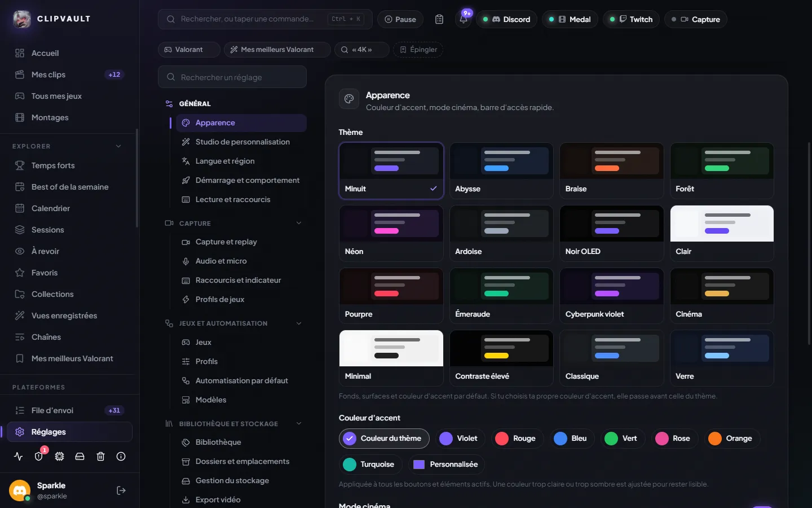Pick the Bleu accent color
The height and width of the screenshot is (508, 812).
[572, 439]
